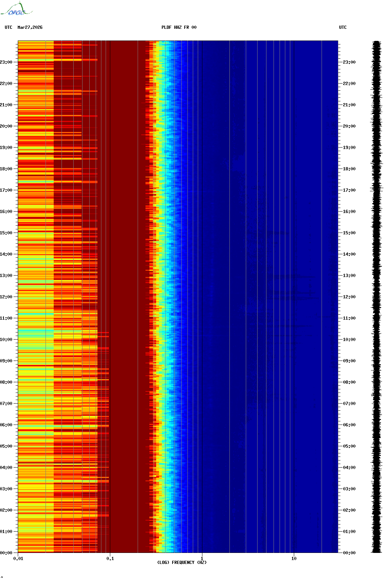Click 16:00 on the right time axis
Image resolution: width=392 pixels, height=581 pixels.
pyautogui.click(x=349, y=212)
